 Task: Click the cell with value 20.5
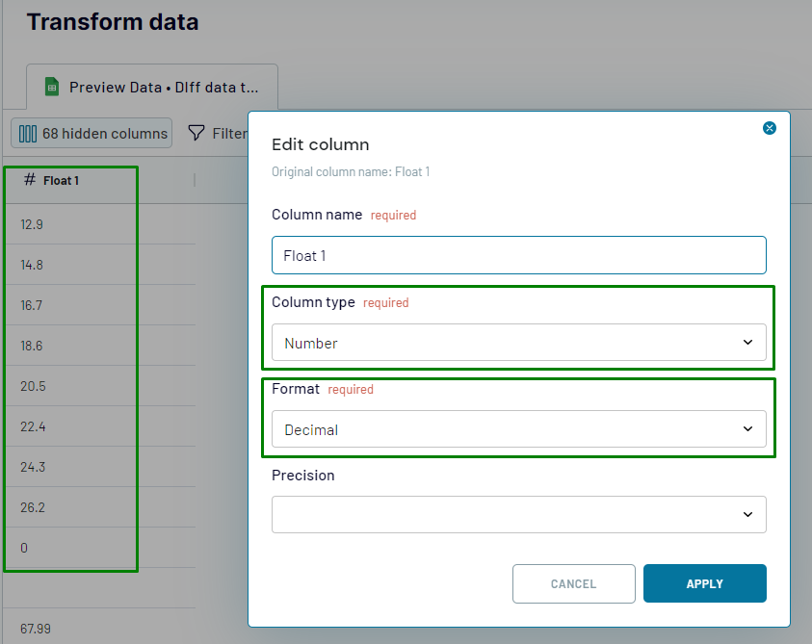pos(33,386)
